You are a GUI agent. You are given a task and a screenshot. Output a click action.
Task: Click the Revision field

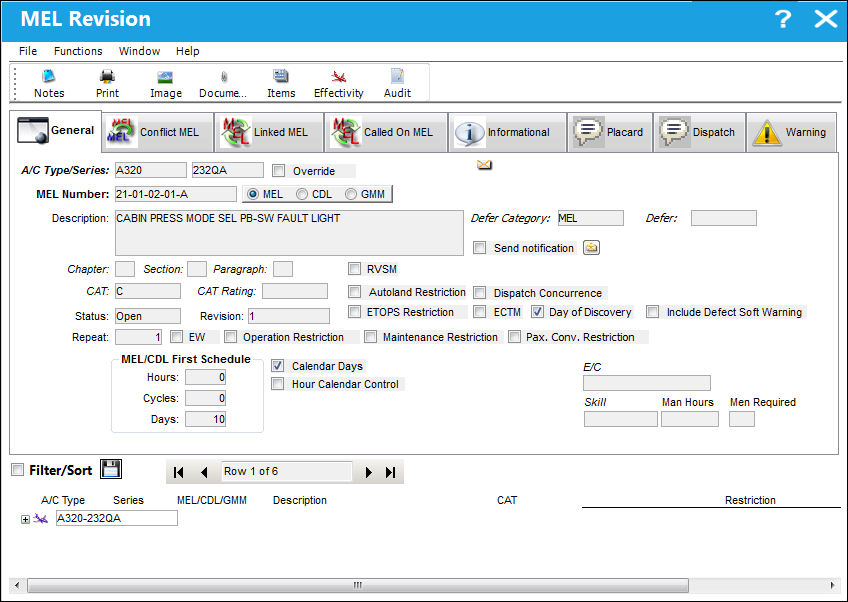tap(289, 316)
